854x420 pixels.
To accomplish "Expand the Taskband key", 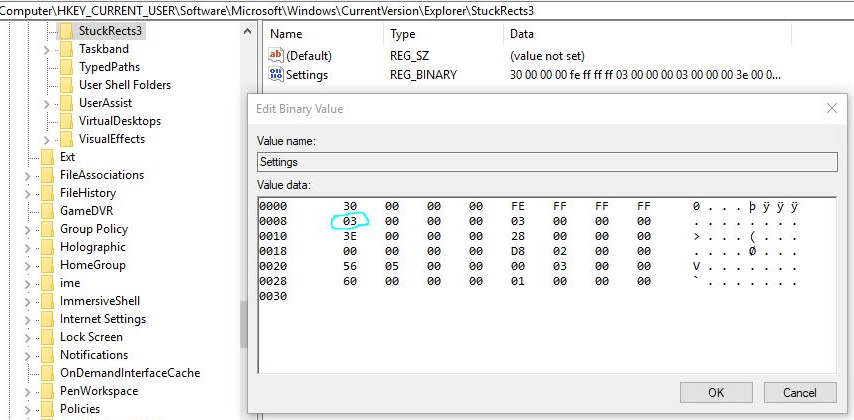I will click(46, 50).
